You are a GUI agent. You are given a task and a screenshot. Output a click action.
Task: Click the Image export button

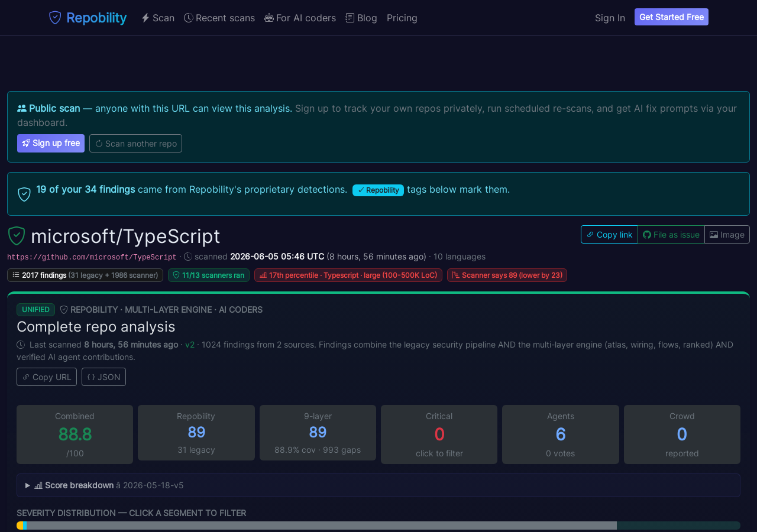pyautogui.click(x=727, y=234)
